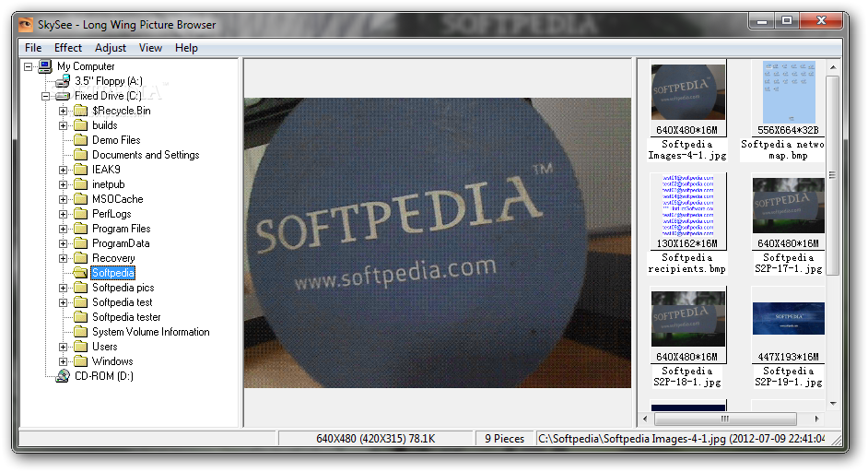This screenshot has width=868, height=472.
Task: Select the Softpedia S2P-17-1.jpg thumbnail
Action: [788, 206]
